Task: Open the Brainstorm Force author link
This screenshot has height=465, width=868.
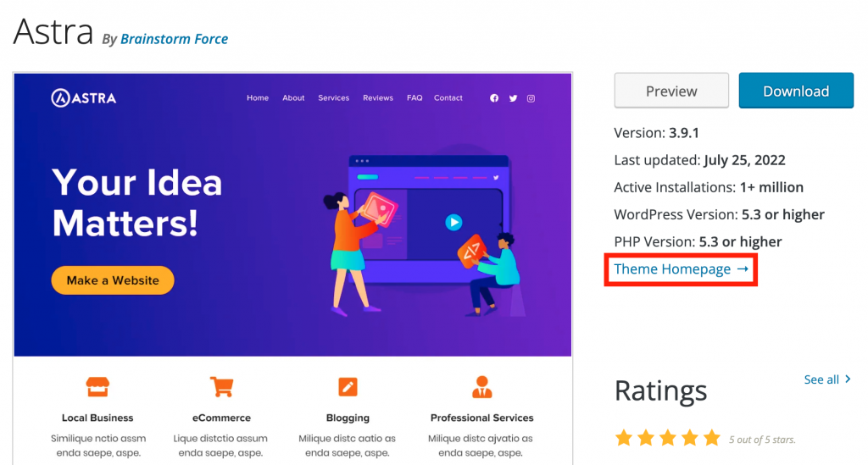Action: 174,39
